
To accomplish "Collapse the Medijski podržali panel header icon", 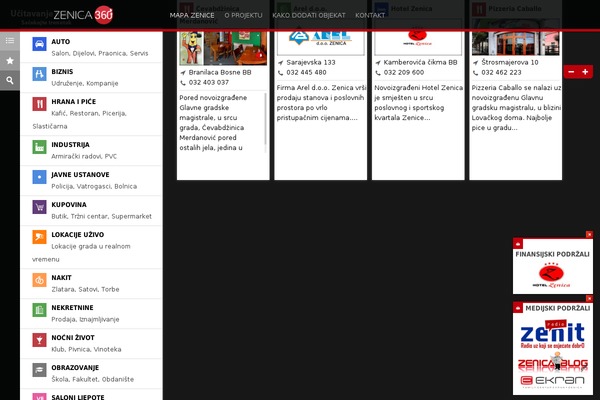I will coord(518,307).
